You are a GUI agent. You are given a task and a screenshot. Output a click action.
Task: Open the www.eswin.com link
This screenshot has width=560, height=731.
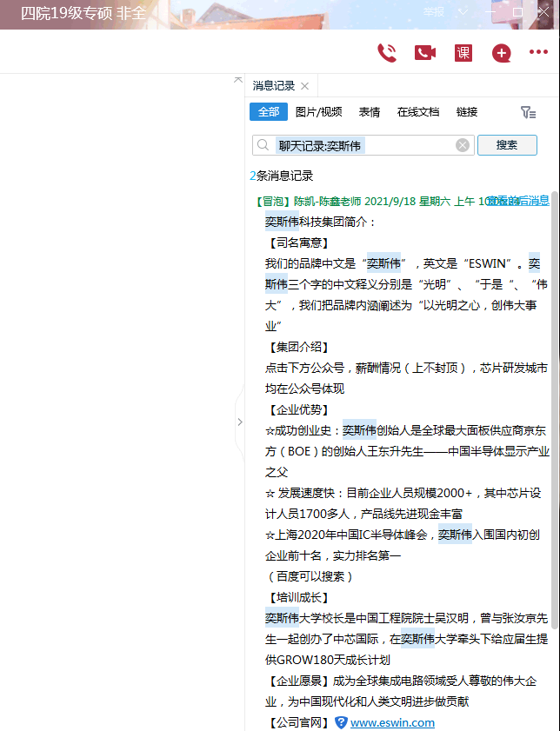tap(392, 722)
